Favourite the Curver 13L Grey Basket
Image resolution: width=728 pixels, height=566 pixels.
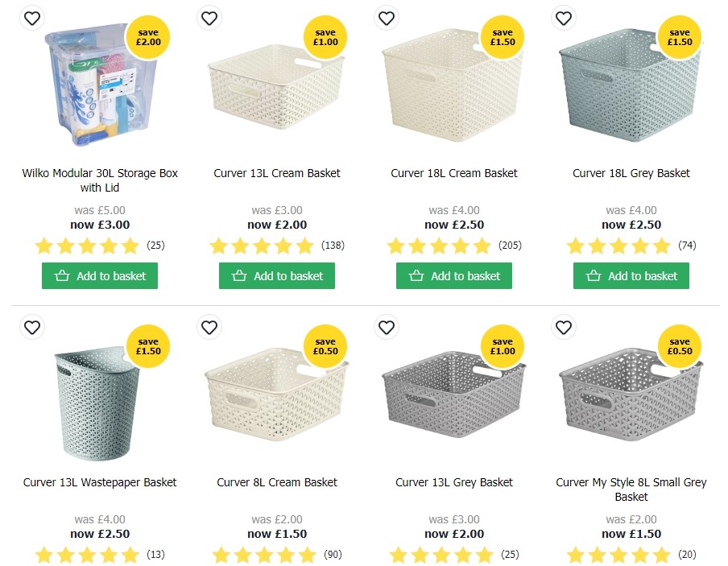pos(387,328)
